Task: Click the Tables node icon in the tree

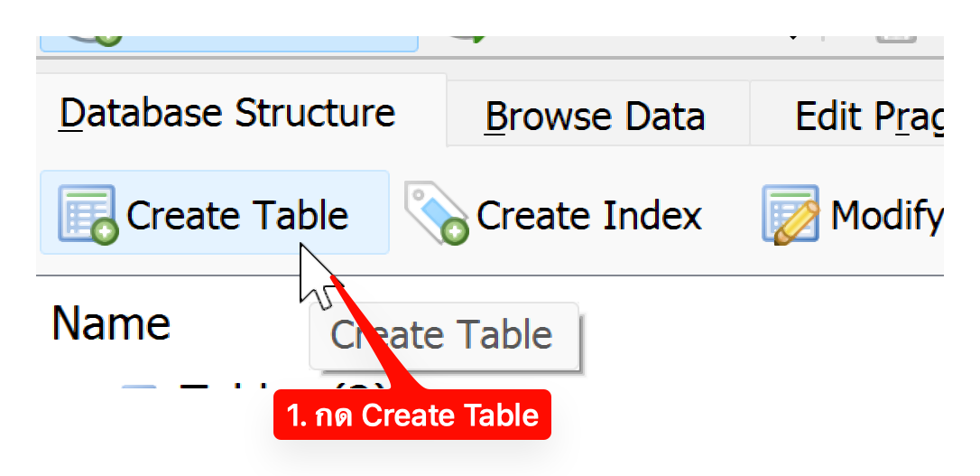Action: (138, 389)
